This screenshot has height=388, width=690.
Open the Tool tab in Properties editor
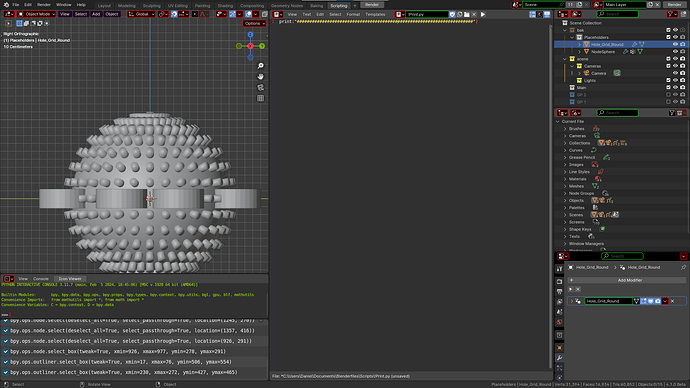point(559,269)
